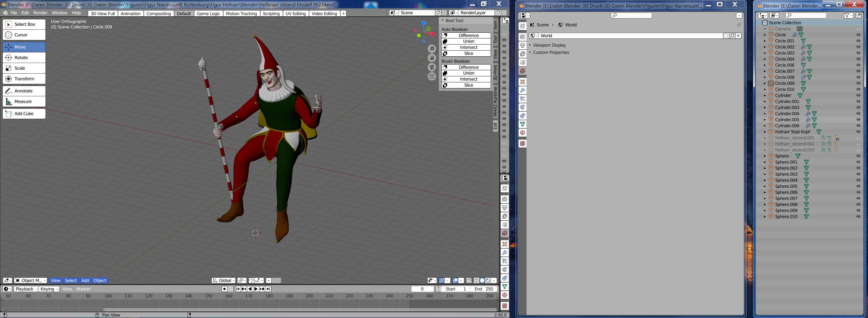Open the Render menu

40,13
